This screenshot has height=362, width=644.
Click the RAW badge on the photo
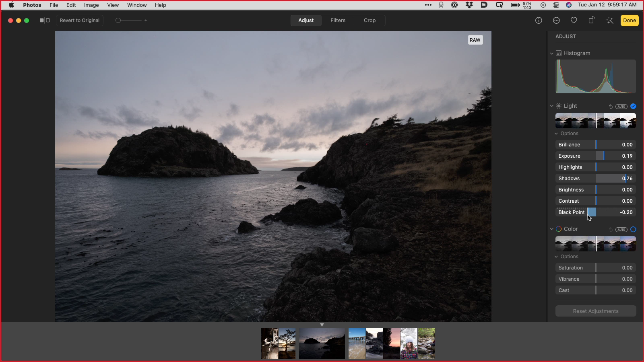pyautogui.click(x=475, y=40)
